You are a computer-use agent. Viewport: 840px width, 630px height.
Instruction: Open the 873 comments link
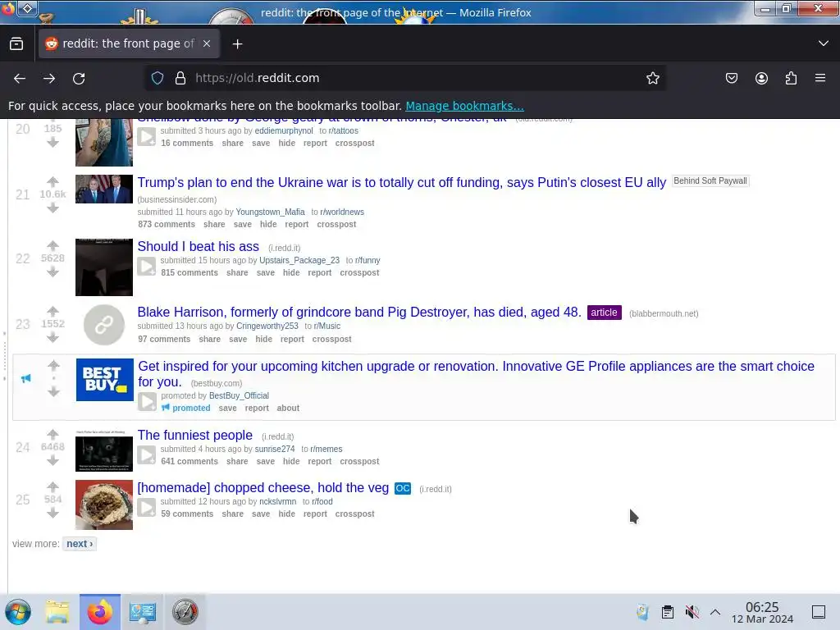click(x=167, y=225)
